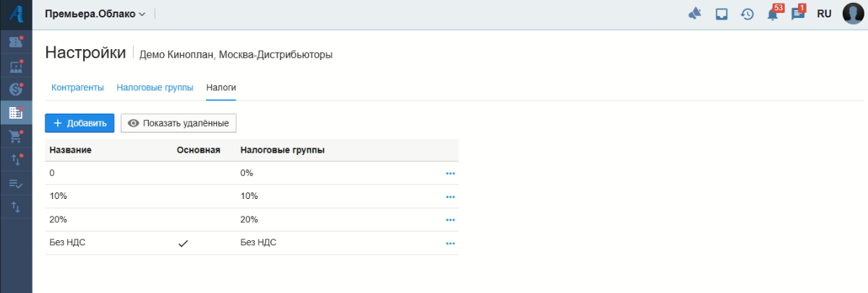Screen dimensions: 868x293
Task: Click the RU language switcher
Action: click(824, 14)
